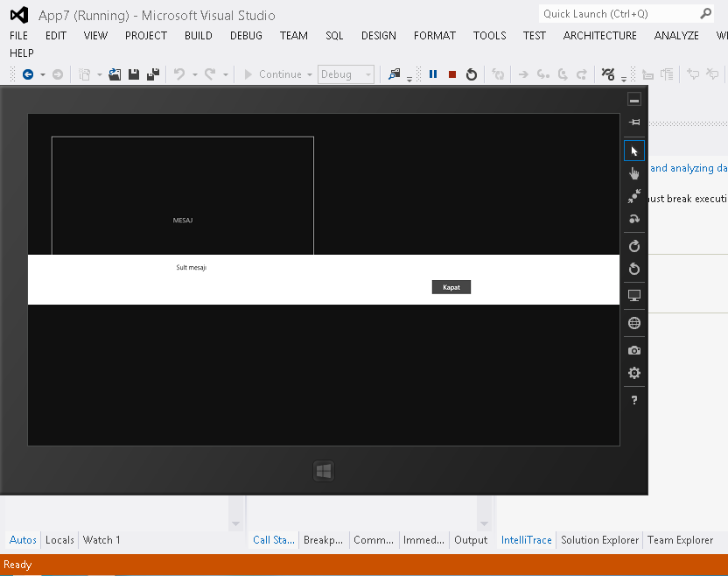The width and height of the screenshot is (728, 576).
Task: Change simulator resolution monitor icon
Action: (634, 295)
